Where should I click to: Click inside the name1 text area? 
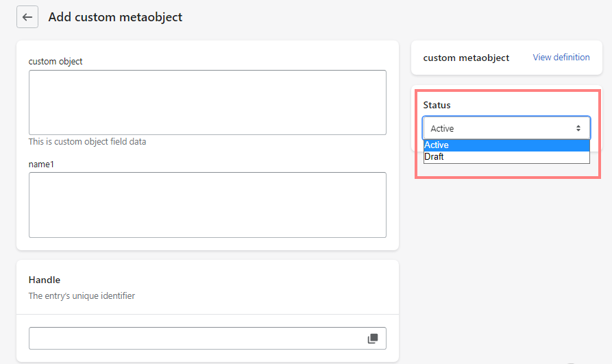click(207, 204)
